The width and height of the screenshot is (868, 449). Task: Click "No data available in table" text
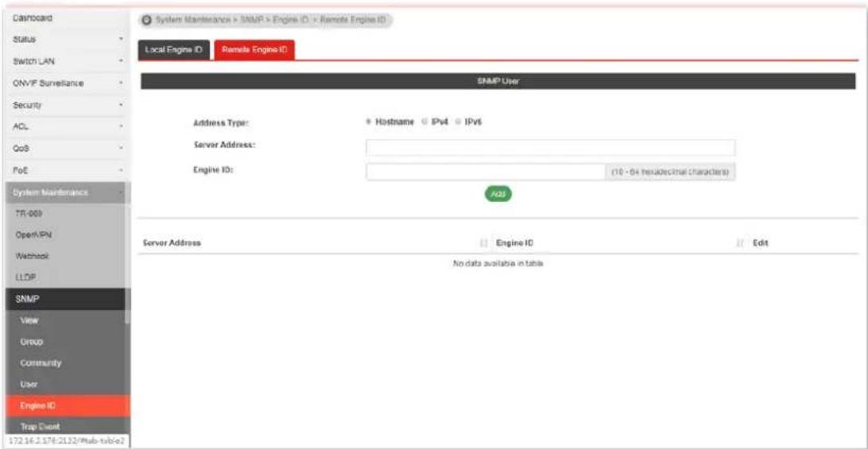coord(498,264)
